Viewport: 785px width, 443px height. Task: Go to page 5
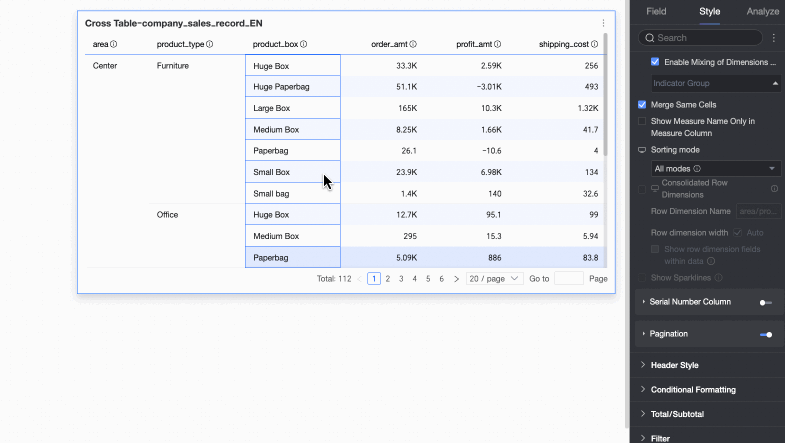click(x=428, y=279)
